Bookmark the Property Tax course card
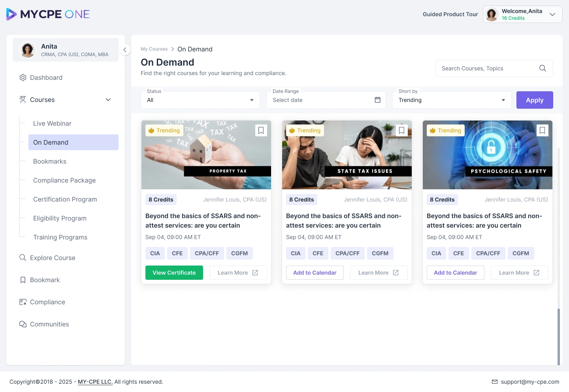This screenshot has width=569, height=392. tap(261, 130)
